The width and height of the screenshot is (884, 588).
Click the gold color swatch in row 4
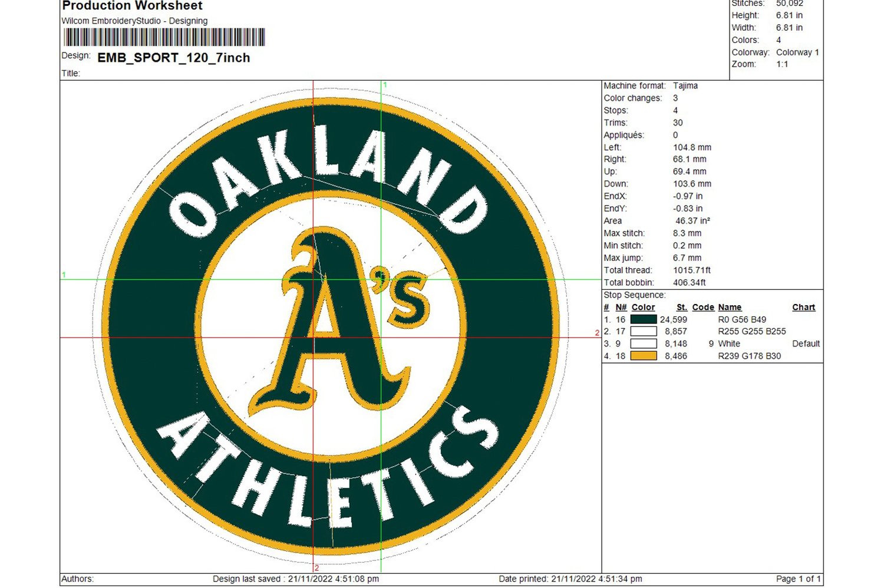(644, 356)
